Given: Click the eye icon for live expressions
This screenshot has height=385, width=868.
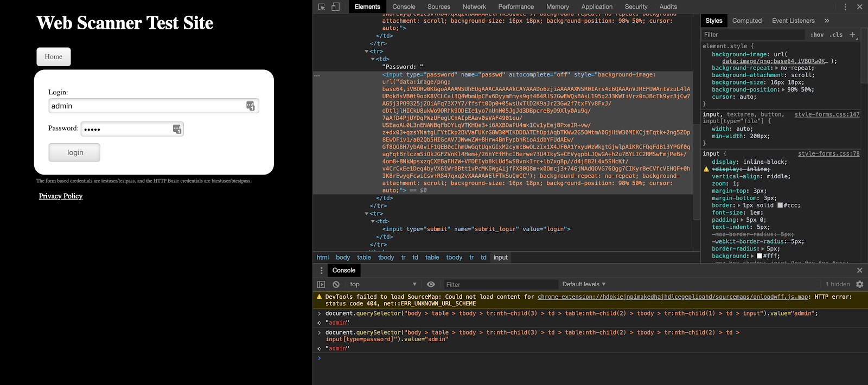Looking at the screenshot, I should pyautogui.click(x=431, y=285).
